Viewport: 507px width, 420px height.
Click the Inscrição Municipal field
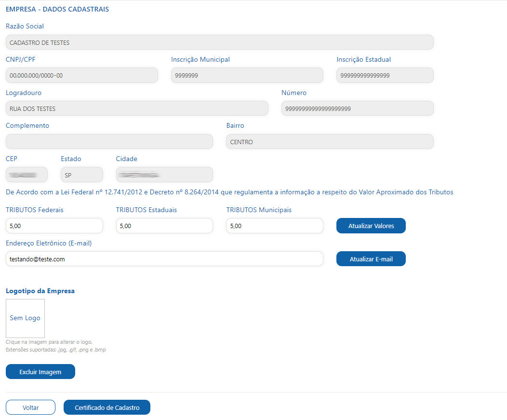[x=247, y=75]
